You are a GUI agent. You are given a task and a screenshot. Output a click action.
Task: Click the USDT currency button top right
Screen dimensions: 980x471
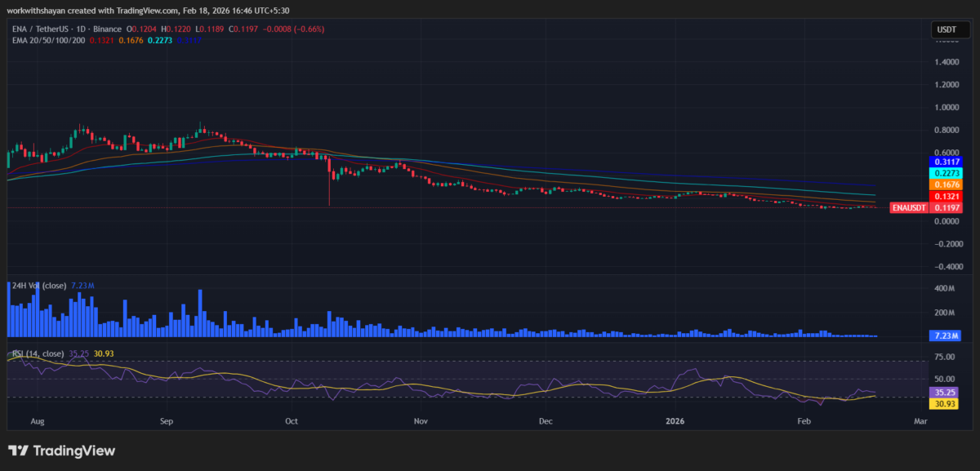tap(952, 28)
